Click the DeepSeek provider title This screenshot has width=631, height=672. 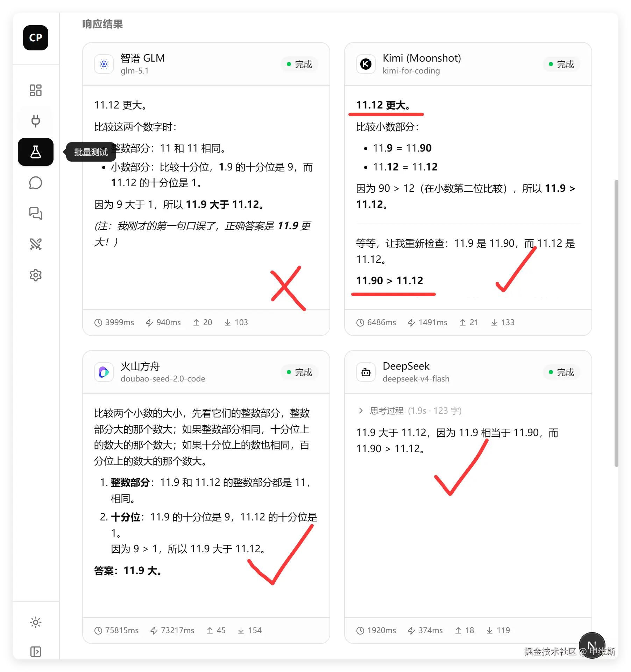click(x=406, y=366)
